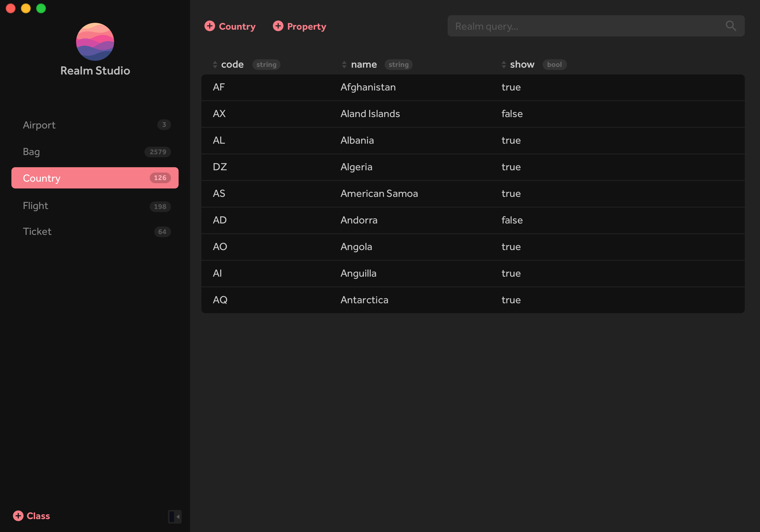Click into the Realm query input field
The height and width of the screenshot is (532, 760).
563,26
